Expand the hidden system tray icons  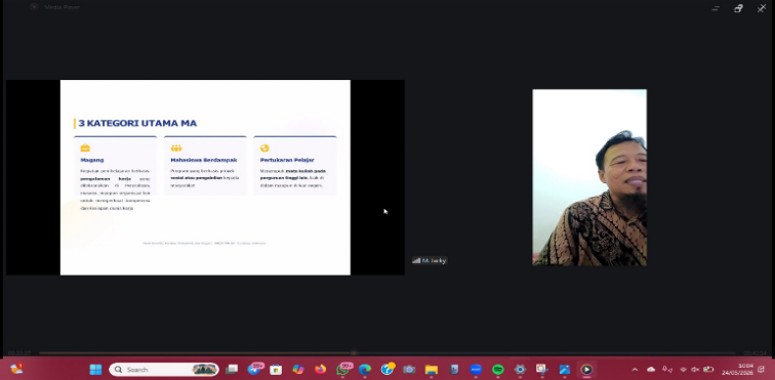[x=635, y=369]
